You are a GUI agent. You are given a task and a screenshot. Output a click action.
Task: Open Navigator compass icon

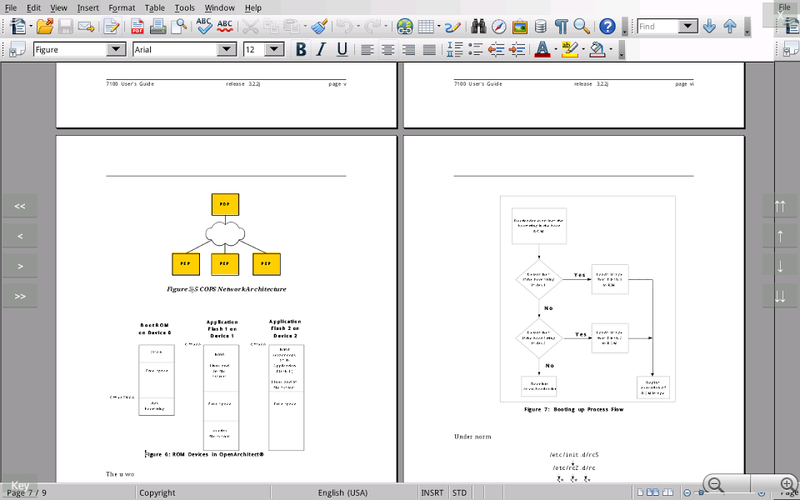(x=499, y=26)
